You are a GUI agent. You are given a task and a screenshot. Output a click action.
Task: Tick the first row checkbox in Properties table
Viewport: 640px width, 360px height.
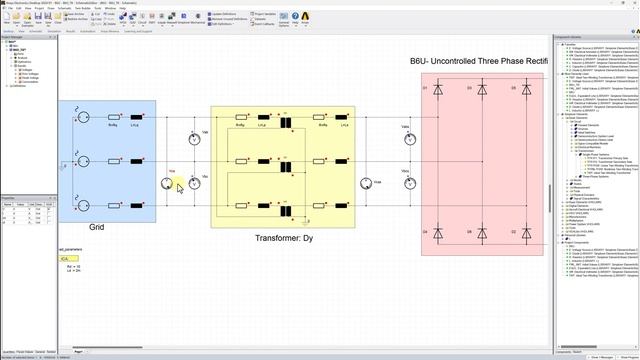pos(49,209)
